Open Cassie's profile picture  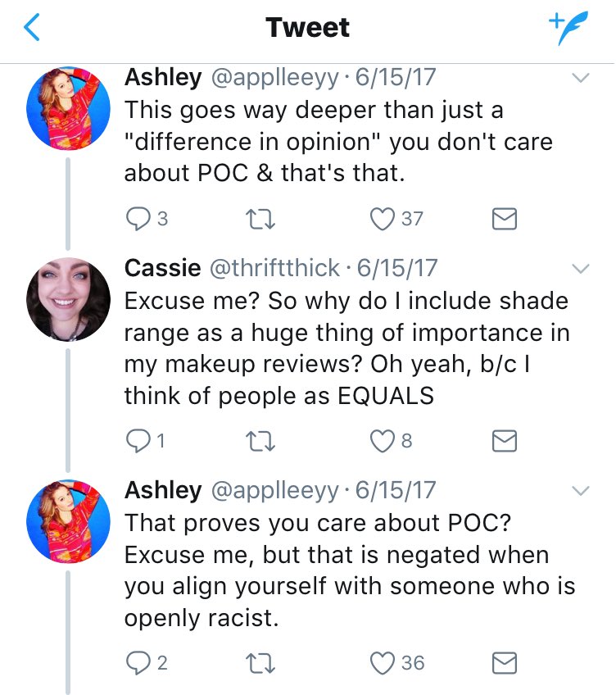click(x=68, y=299)
